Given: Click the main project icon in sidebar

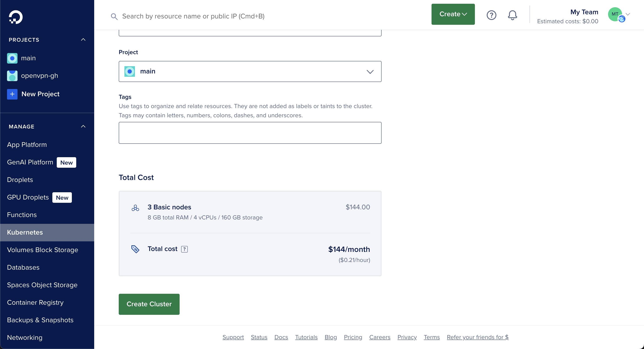Looking at the screenshot, I should (x=12, y=58).
